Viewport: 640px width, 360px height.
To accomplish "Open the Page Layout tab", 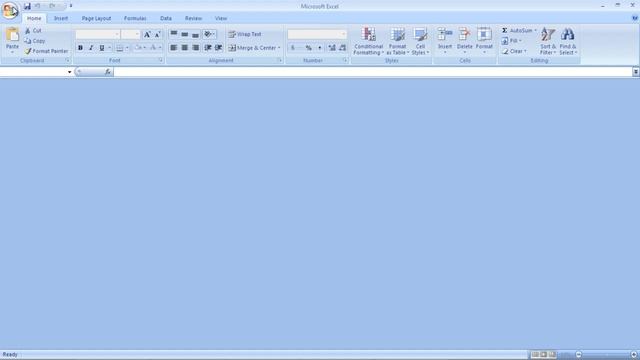I will click(96, 18).
